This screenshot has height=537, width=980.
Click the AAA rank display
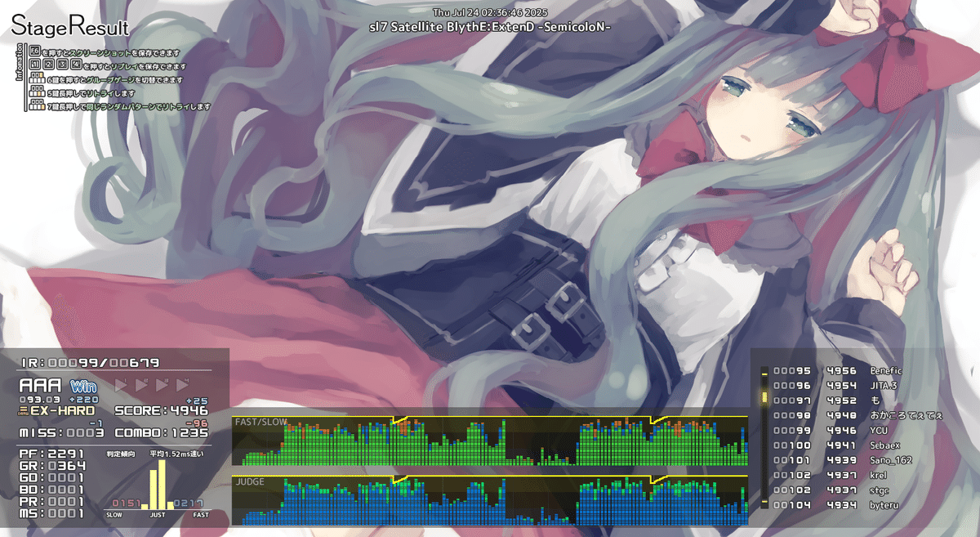click(x=42, y=385)
